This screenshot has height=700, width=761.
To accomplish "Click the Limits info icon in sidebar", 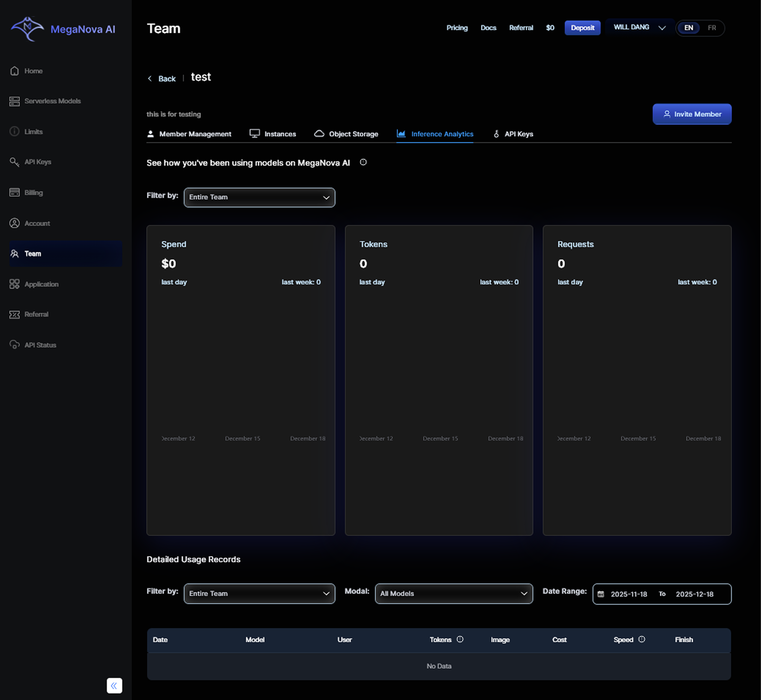I will pyautogui.click(x=14, y=131).
